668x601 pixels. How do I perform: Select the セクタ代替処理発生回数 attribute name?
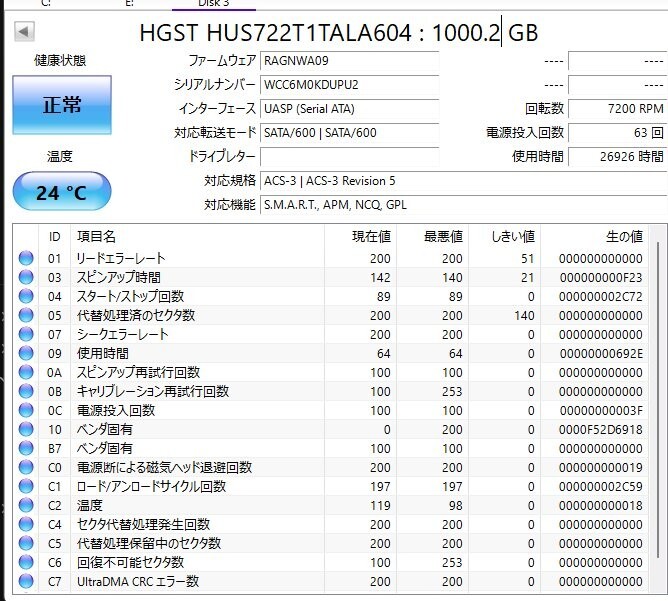(144, 524)
